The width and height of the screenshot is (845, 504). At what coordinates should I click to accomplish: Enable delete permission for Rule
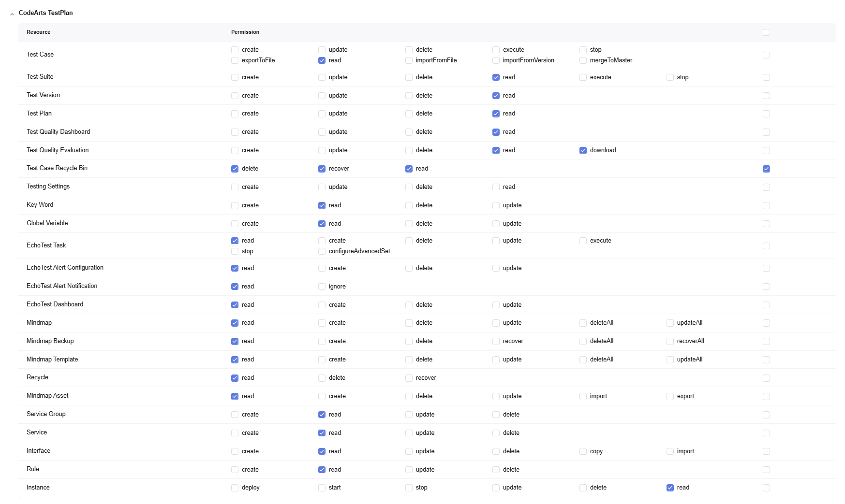tap(496, 470)
